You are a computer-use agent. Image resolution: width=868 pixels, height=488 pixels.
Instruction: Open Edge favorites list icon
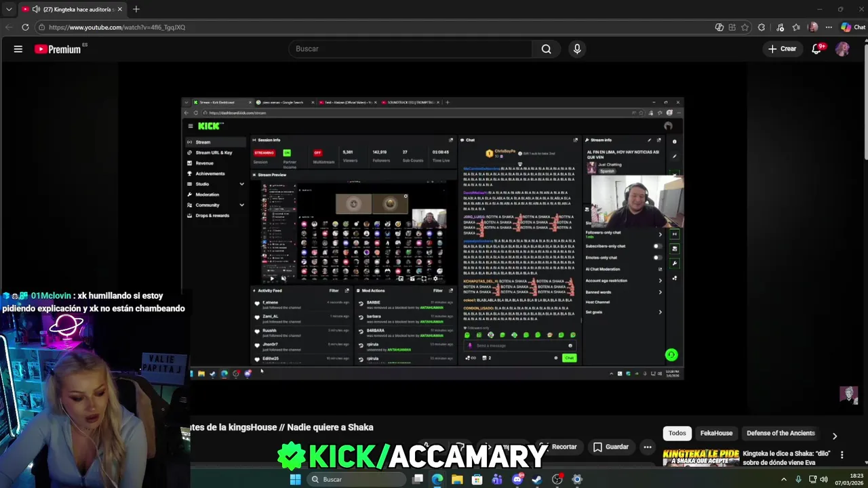point(796,27)
